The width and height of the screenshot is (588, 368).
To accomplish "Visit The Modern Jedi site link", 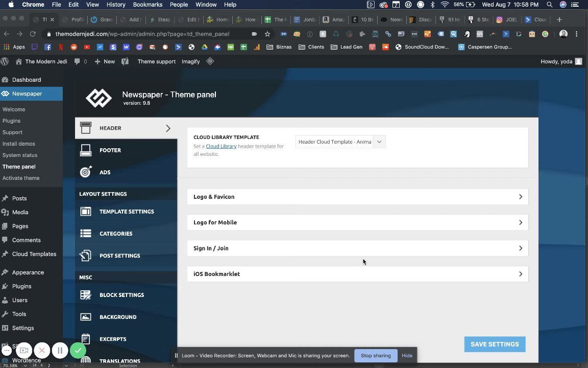I will click(41, 61).
